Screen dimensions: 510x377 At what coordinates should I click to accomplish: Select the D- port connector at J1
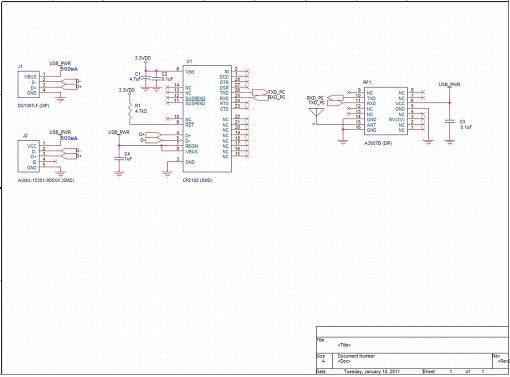click(69, 82)
